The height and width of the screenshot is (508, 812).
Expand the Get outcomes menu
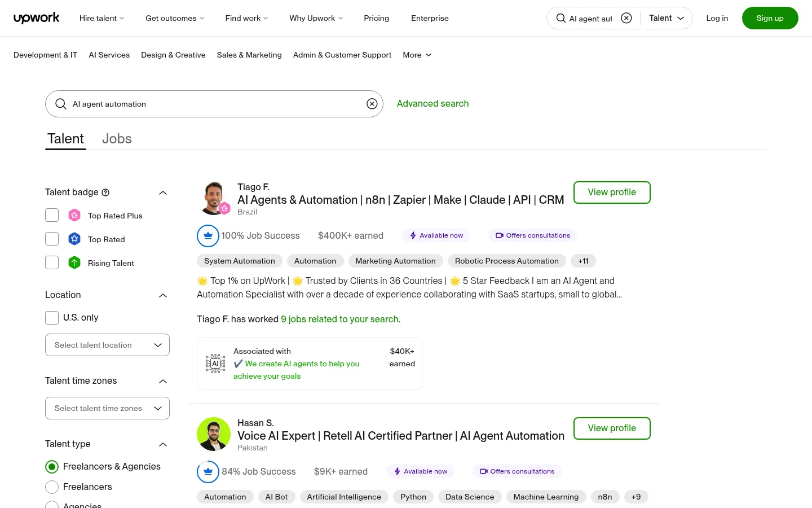tap(175, 18)
